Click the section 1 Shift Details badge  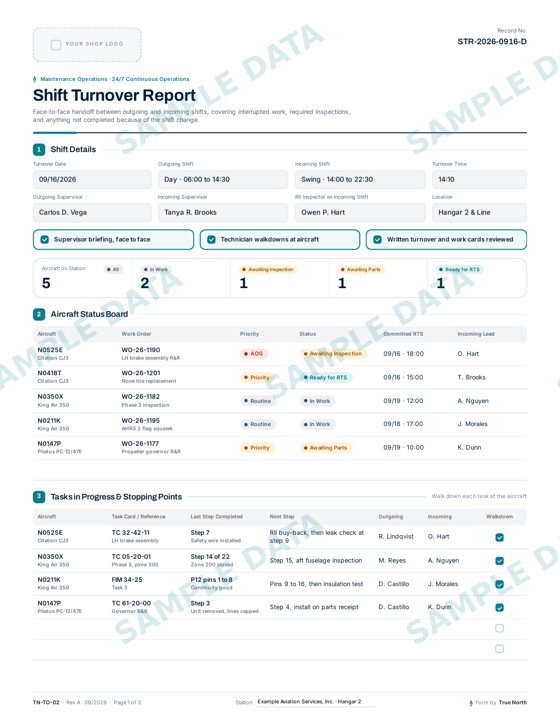tap(39, 149)
